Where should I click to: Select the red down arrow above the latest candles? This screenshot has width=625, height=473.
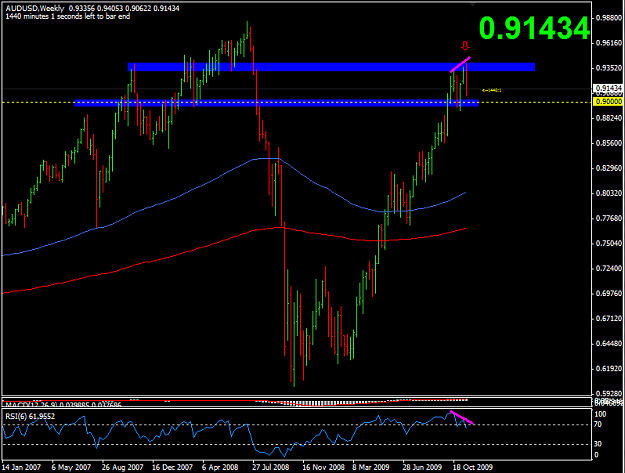click(x=465, y=45)
